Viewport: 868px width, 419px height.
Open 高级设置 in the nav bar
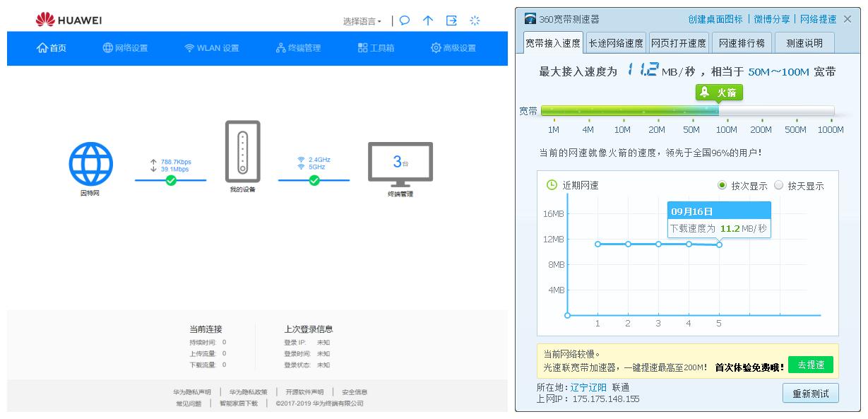453,48
